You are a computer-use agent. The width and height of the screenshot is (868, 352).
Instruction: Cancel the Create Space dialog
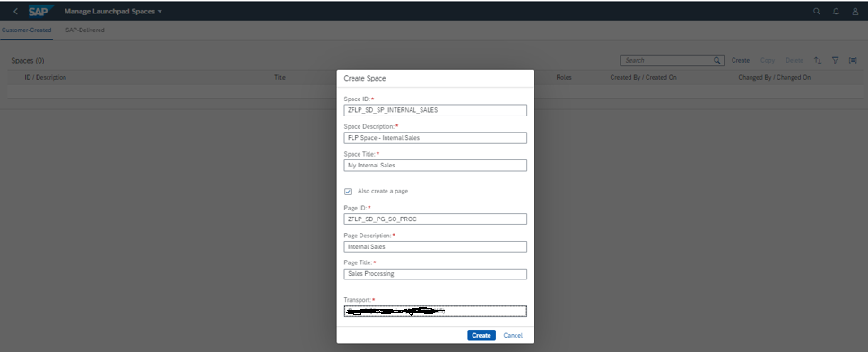pos(513,335)
